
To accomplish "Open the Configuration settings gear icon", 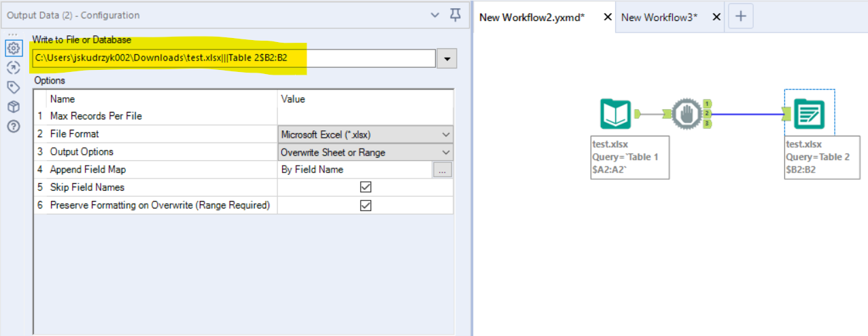I will coord(14,48).
